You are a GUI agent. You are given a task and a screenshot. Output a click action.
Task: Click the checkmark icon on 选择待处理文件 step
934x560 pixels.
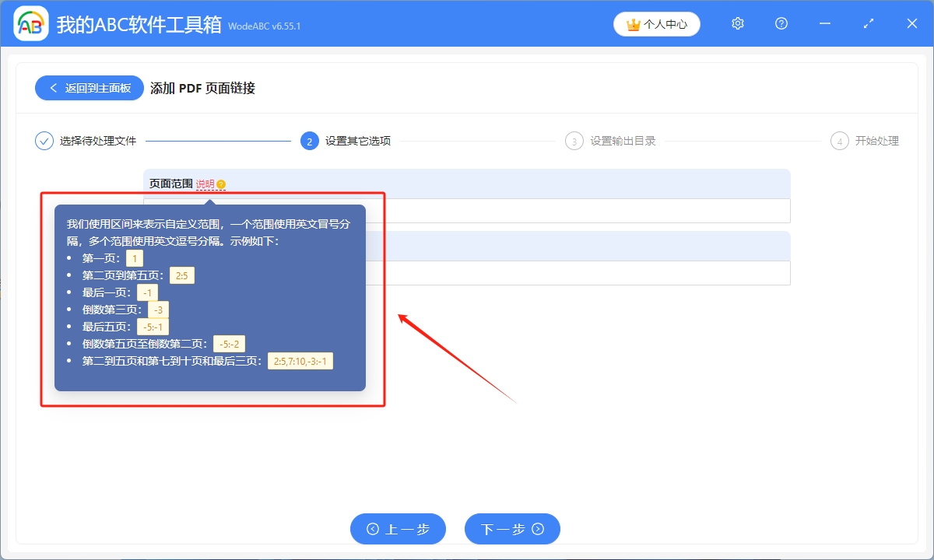pyautogui.click(x=44, y=141)
